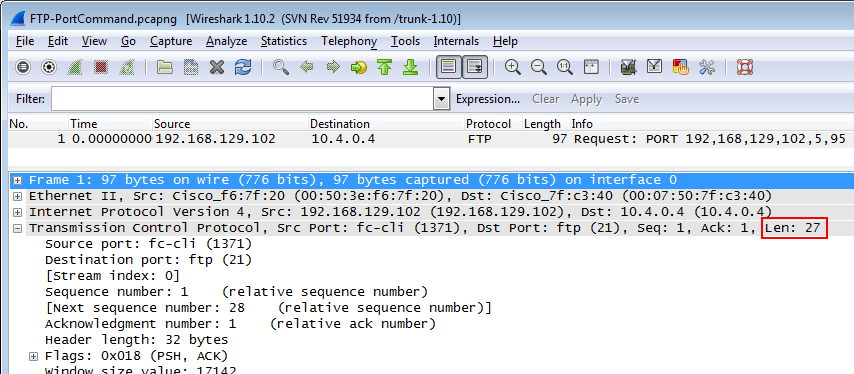Sort by the No. column header
The height and width of the screenshot is (374, 854).
(x=38, y=124)
